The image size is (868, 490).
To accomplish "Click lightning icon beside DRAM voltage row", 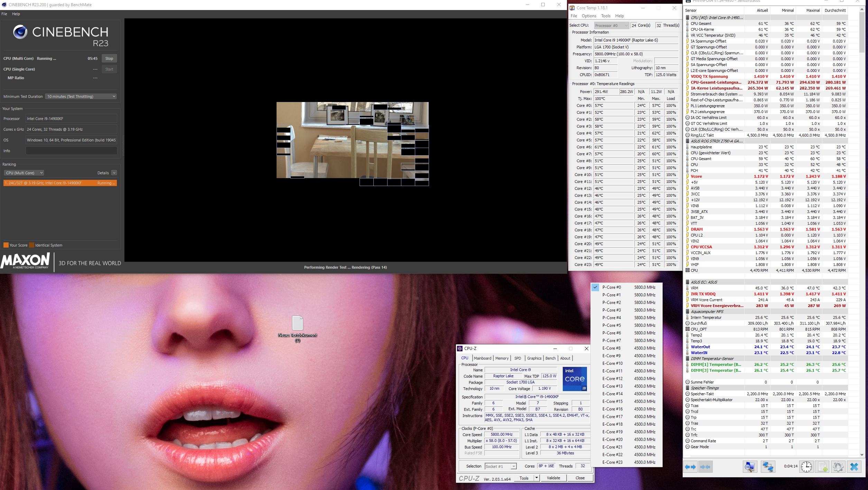I will pyautogui.click(x=687, y=229).
